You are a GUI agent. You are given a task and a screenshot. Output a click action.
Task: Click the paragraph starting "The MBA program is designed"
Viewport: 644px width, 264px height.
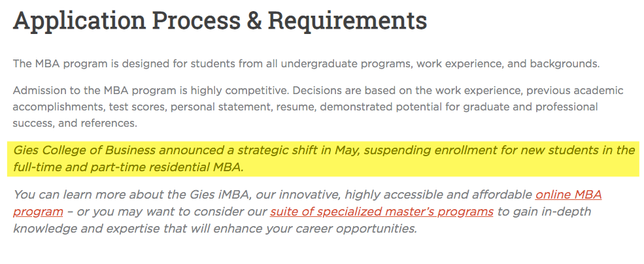click(x=306, y=64)
